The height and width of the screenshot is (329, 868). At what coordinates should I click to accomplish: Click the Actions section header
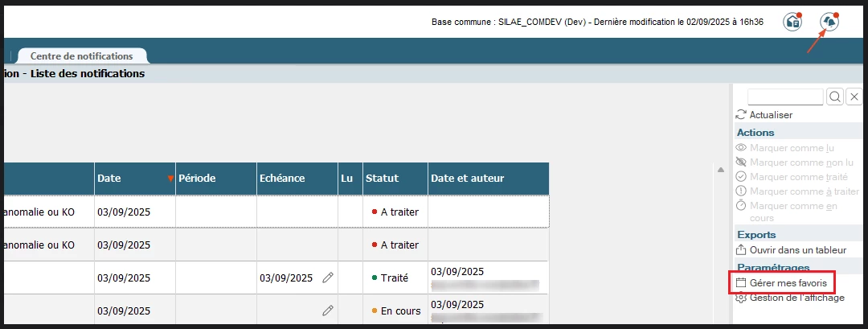tap(755, 133)
